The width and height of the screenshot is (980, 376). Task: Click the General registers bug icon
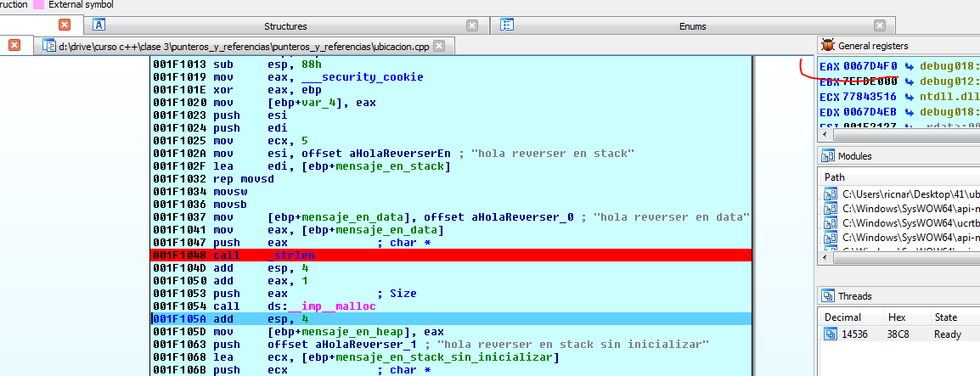(826, 46)
